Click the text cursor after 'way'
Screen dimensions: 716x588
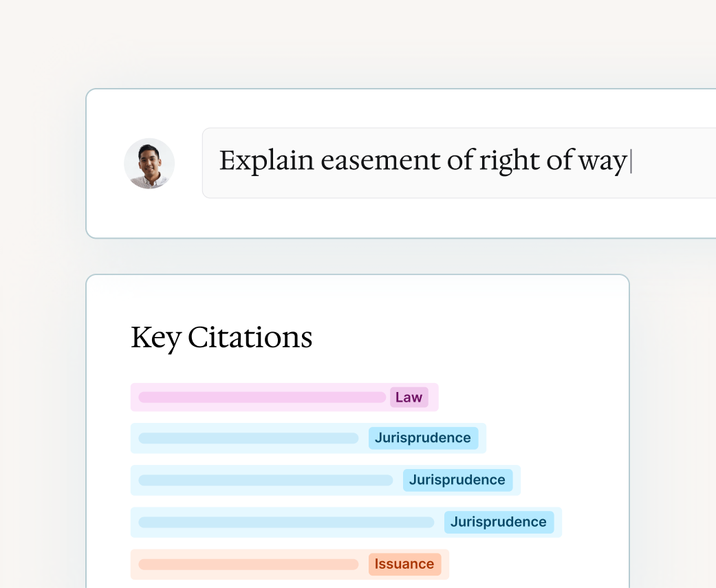click(x=631, y=162)
